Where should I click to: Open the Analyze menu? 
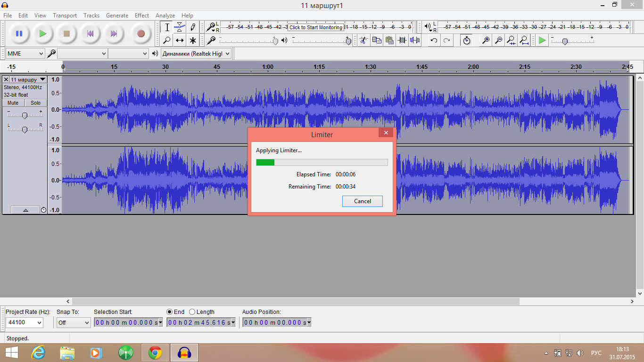(x=165, y=16)
